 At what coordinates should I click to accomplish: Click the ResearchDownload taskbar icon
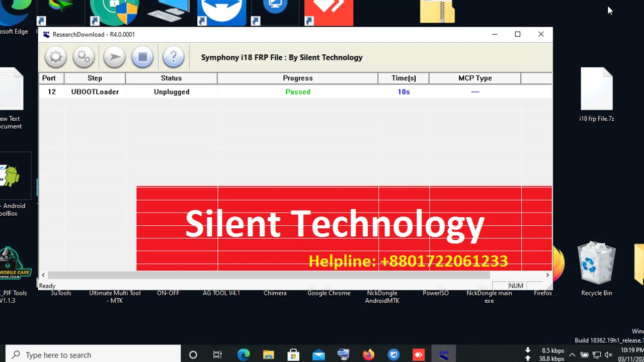443,355
